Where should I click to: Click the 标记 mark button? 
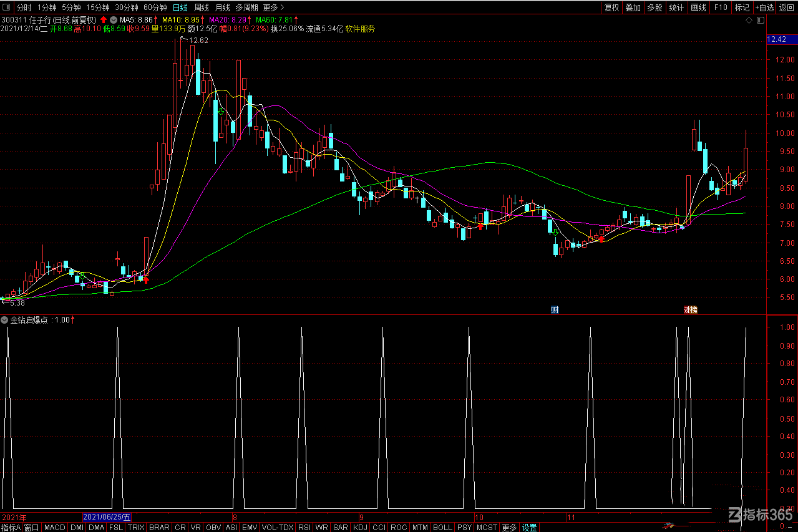[x=742, y=7]
